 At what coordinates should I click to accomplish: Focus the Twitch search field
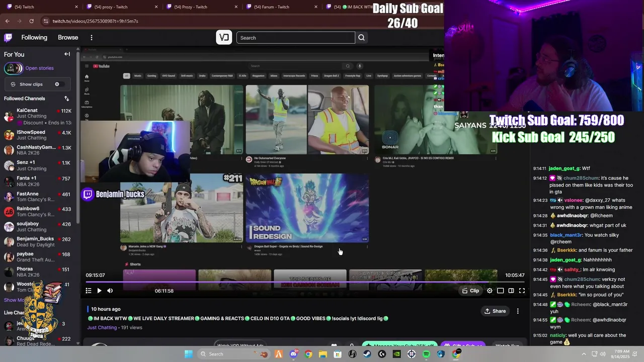[x=296, y=38]
